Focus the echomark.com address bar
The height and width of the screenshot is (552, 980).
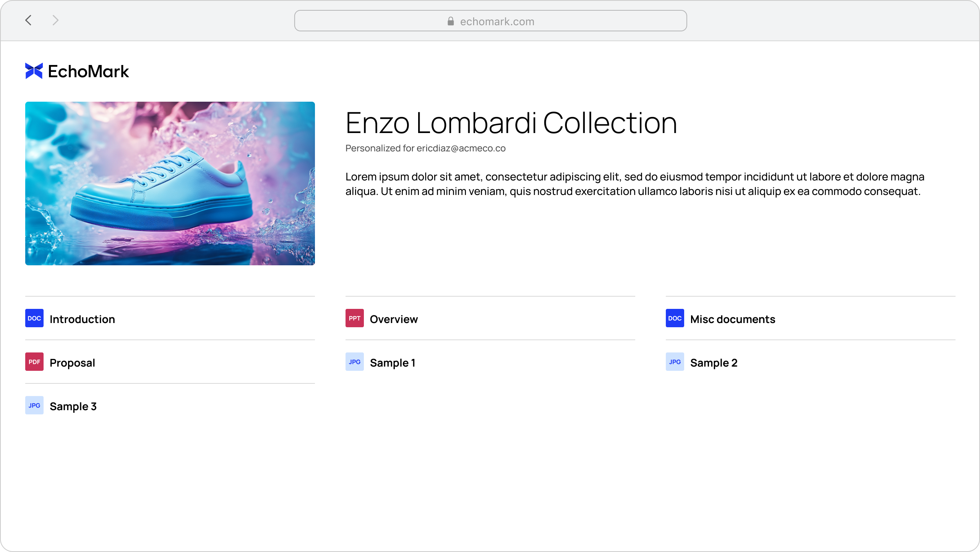(490, 21)
